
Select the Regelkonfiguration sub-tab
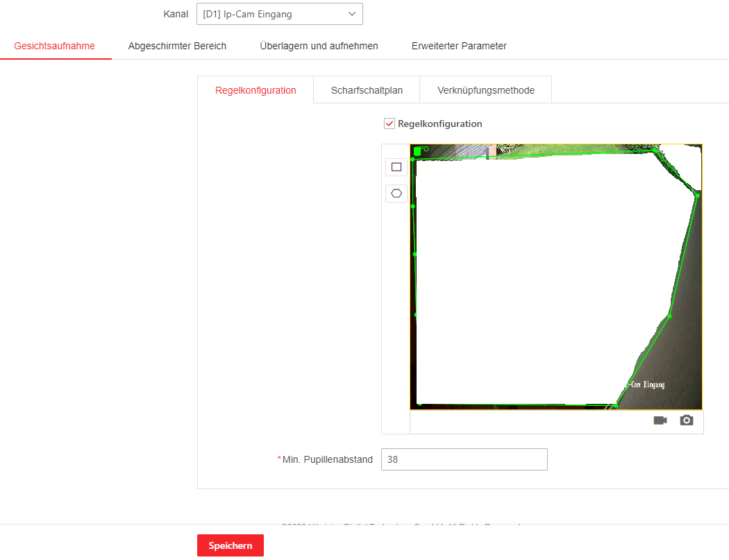click(x=255, y=90)
